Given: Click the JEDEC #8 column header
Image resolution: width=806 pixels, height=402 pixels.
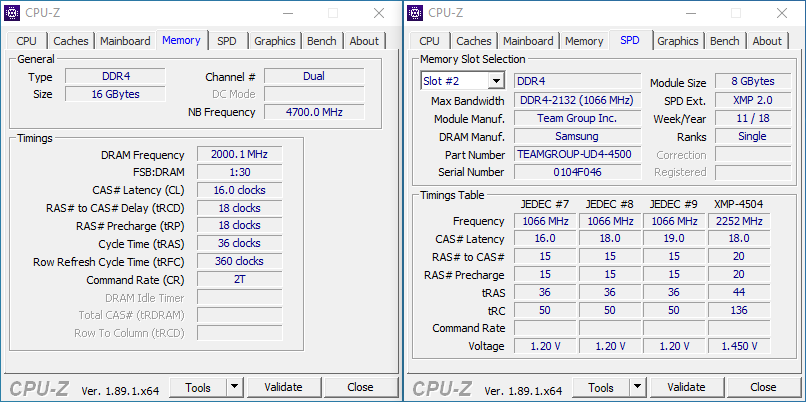Looking at the screenshot, I should coord(610,204).
